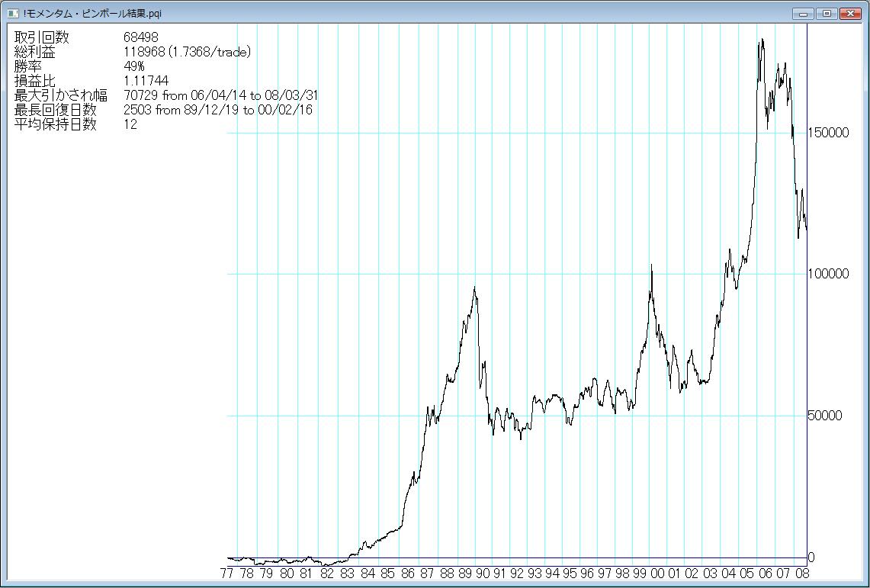Maximize the results chart window

click(x=826, y=13)
